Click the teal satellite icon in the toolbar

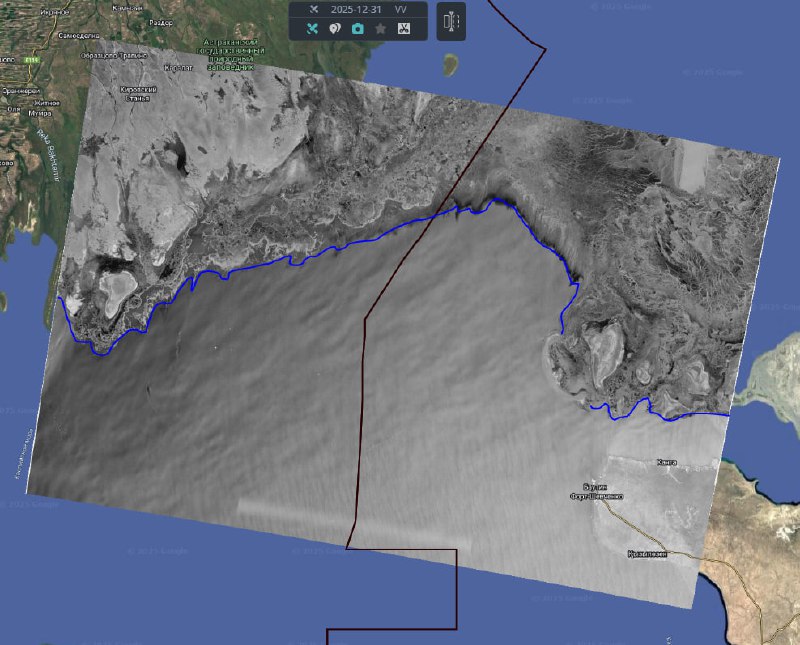coord(312,29)
